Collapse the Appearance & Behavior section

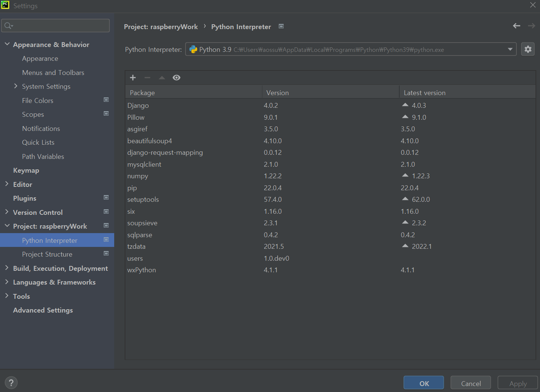pyautogui.click(x=7, y=44)
